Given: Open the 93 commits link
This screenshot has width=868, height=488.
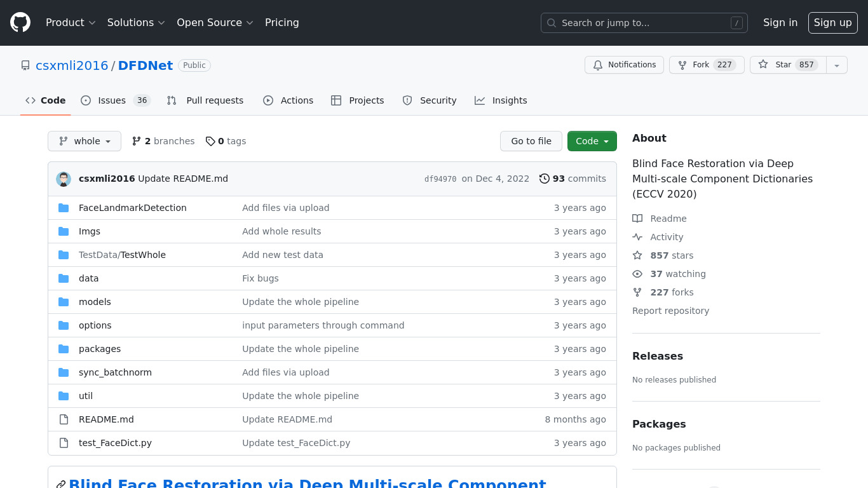Looking at the screenshot, I should click(x=573, y=179).
